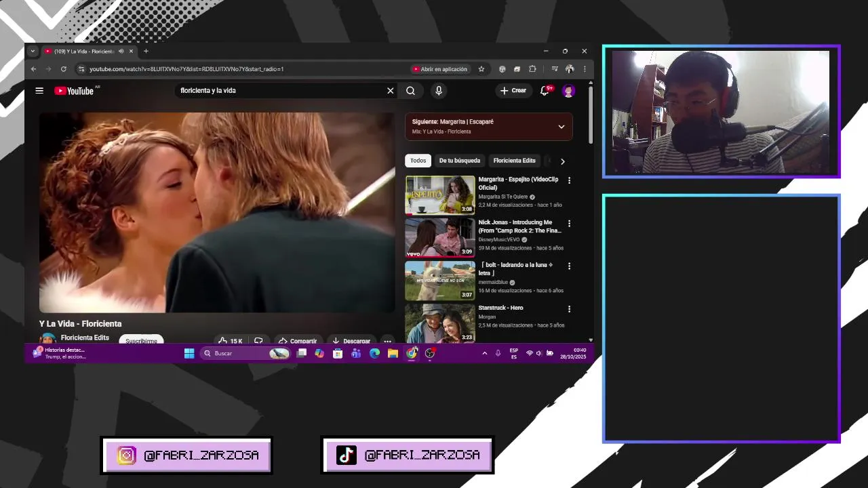Start voice search with the microphone
The height and width of the screenshot is (488, 868).
tap(439, 91)
